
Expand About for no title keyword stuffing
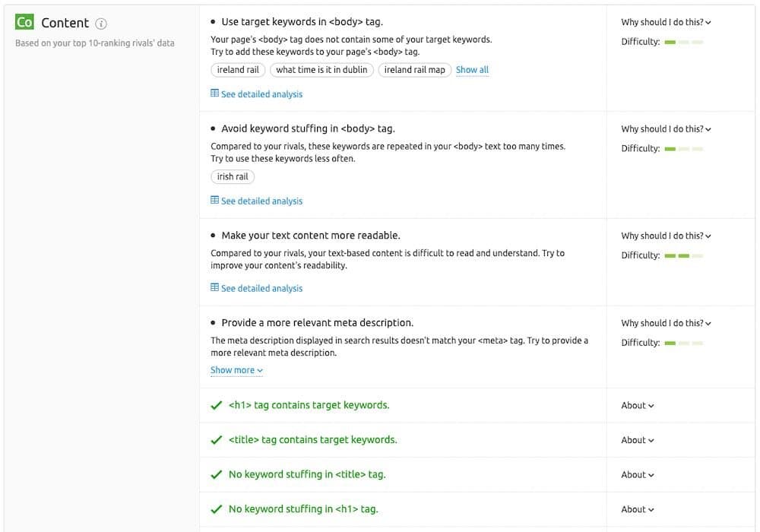637,475
